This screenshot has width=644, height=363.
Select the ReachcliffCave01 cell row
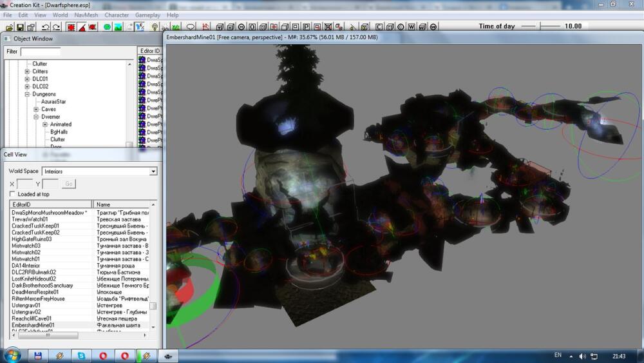(x=80, y=319)
